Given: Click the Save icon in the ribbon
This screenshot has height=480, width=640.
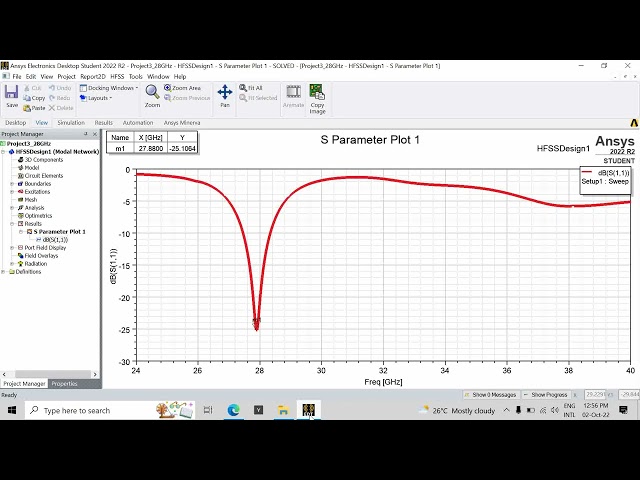Looking at the screenshot, I should pyautogui.click(x=11, y=96).
